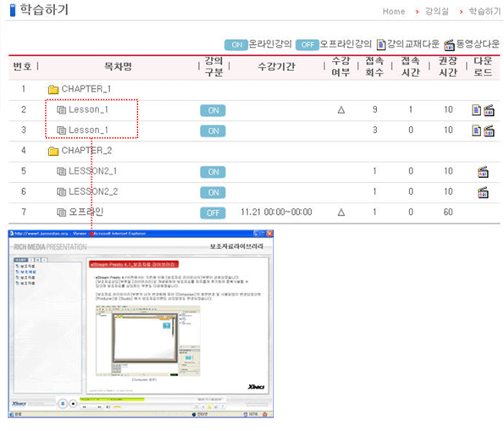Click the CHAPTER_2 folder icon
Image resolution: width=504 pixels, height=431 pixels.
tap(53, 151)
